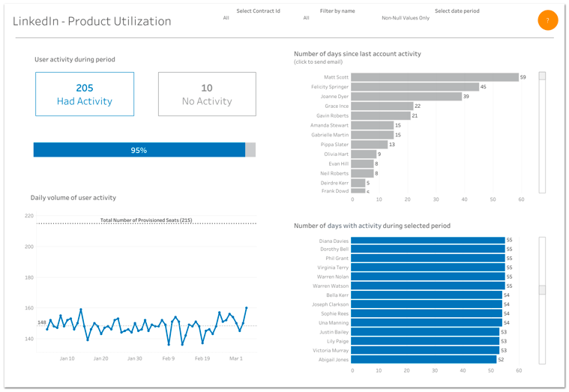Click the scrollbar thumb of the days with activity chart
This screenshot has width=569, height=392.
pyautogui.click(x=542, y=290)
